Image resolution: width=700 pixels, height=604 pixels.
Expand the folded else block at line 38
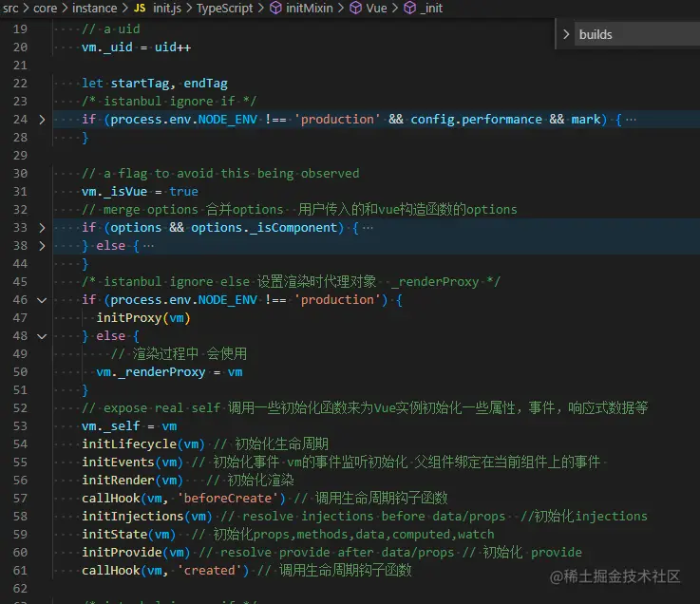pyautogui.click(x=42, y=246)
